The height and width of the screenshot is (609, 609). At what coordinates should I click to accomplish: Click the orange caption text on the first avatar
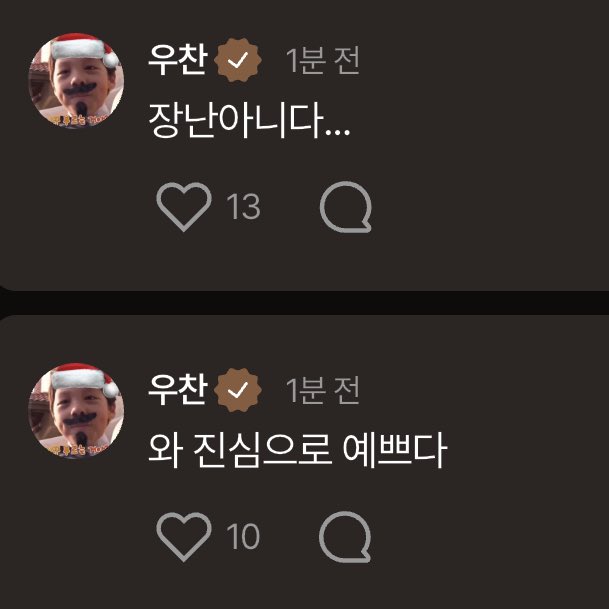point(78,120)
